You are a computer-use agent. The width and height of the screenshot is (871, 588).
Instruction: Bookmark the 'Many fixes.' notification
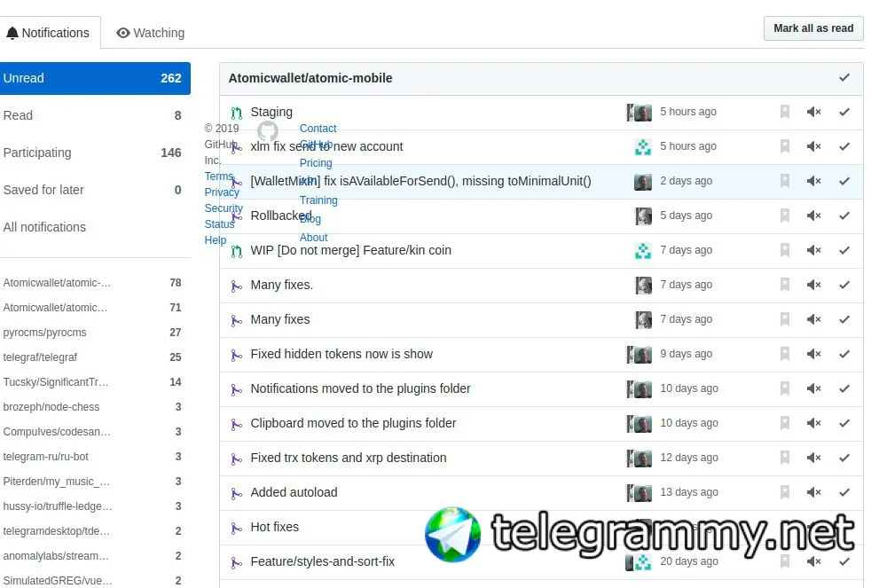tap(785, 285)
